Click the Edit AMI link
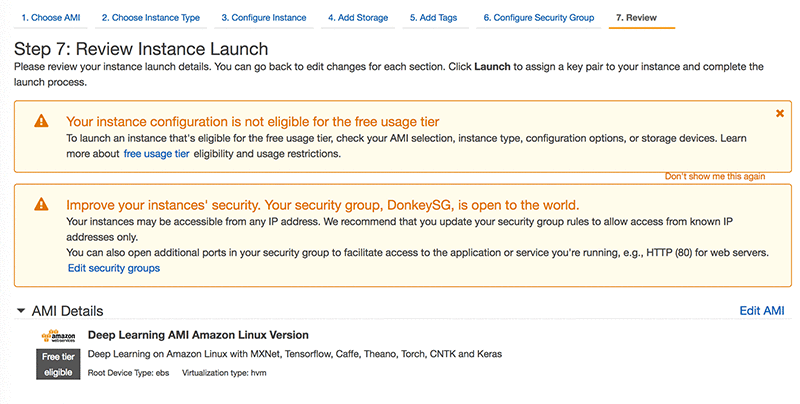This screenshot has width=800, height=404. [x=761, y=311]
